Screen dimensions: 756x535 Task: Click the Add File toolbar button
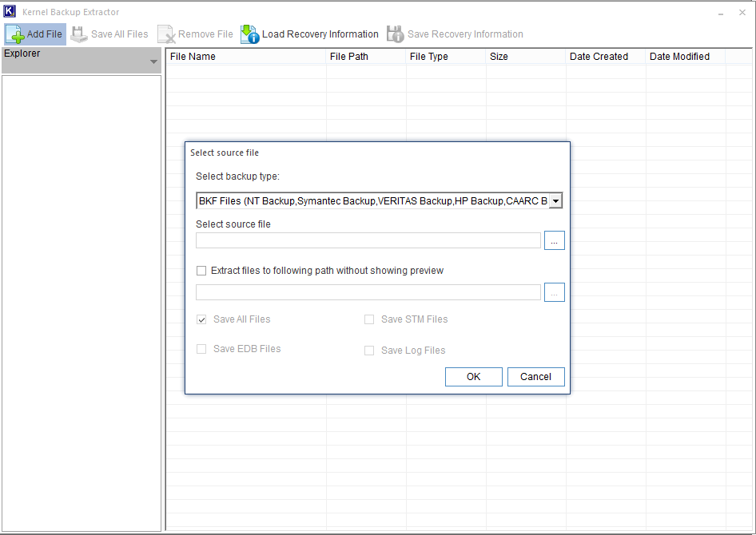click(35, 34)
